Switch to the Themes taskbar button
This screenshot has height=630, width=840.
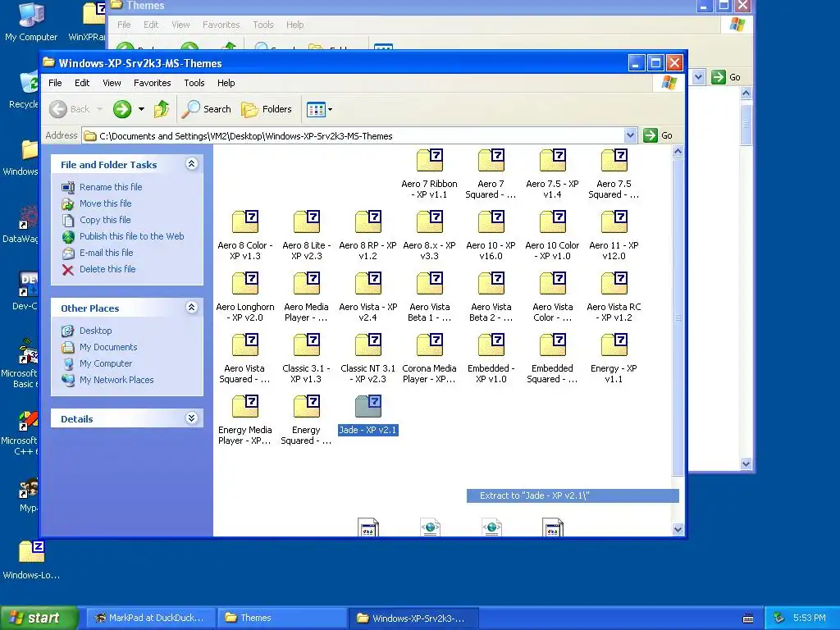pos(281,618)
